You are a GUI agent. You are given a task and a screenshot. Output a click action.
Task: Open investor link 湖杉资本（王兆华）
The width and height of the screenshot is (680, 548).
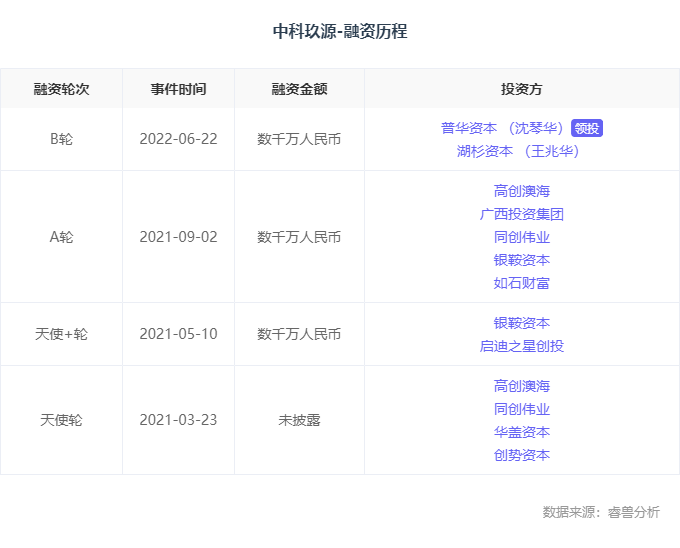click(518, 151)
